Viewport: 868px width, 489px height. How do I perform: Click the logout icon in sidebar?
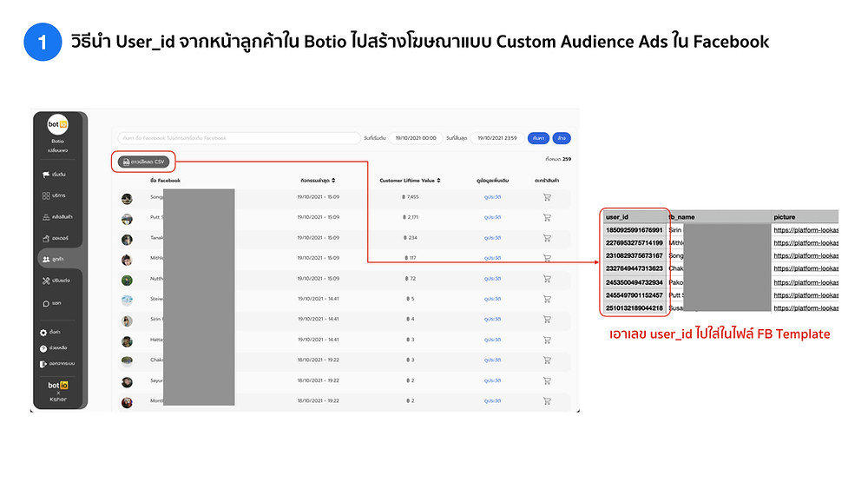pos(43,364)
